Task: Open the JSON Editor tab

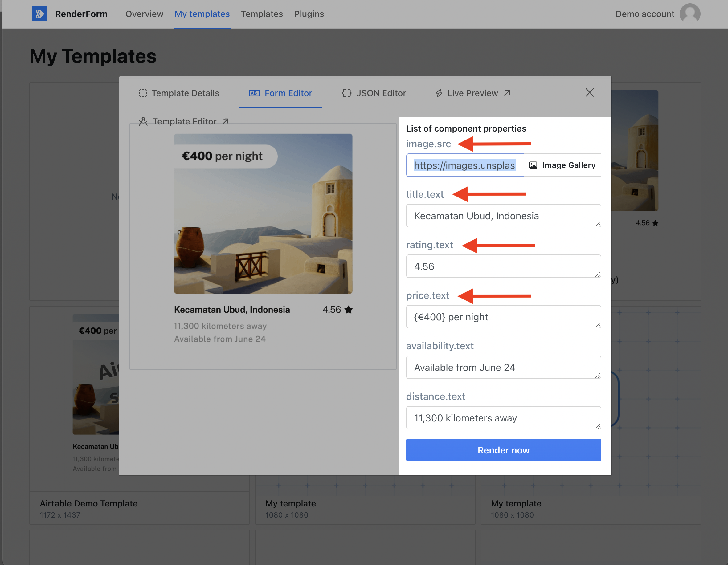Action: [374, 93]
